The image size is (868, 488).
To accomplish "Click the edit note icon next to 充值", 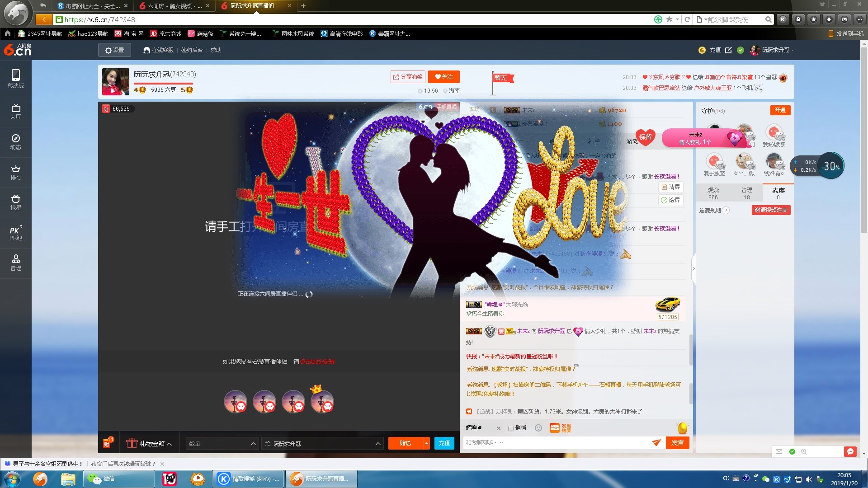I will [x=728, y=50].
